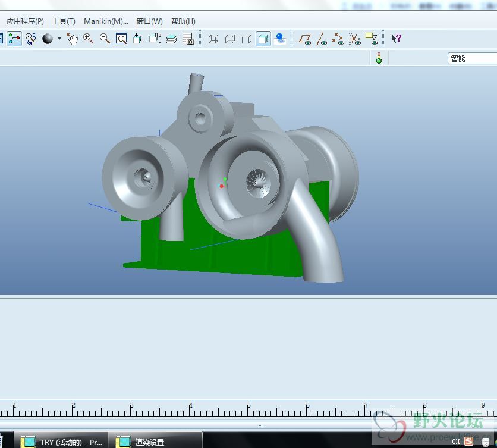Click the ruler mark labeled 5

pos(249,406)
